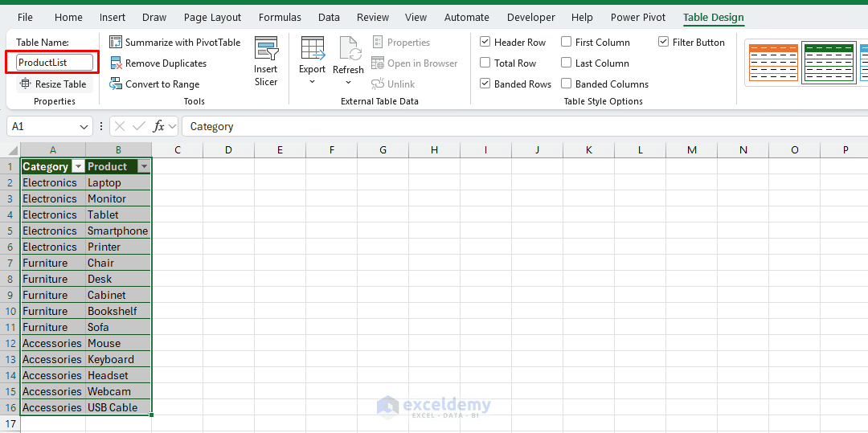The width and height of the screenshot is (868, 433).
Task: Click the Convert to Range icon
Action: [116, 84]
